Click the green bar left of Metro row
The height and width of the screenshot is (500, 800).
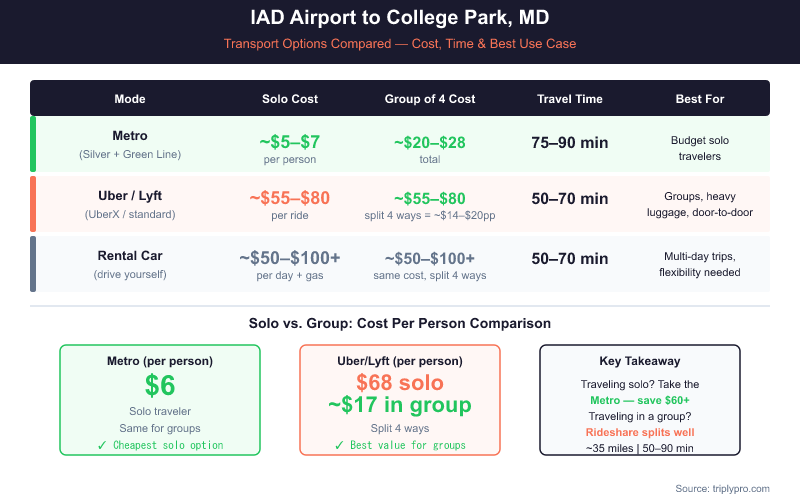coord(33,143)
